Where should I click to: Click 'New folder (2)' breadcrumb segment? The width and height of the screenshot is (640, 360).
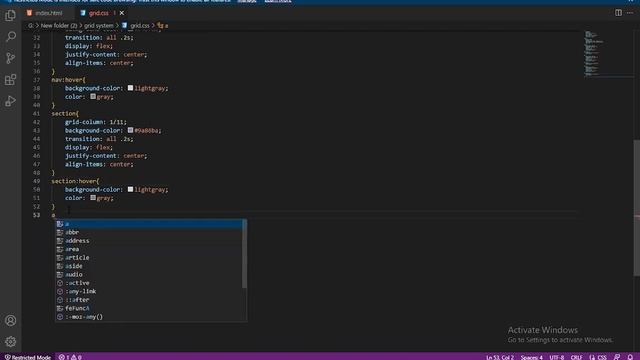click(59, 26)
